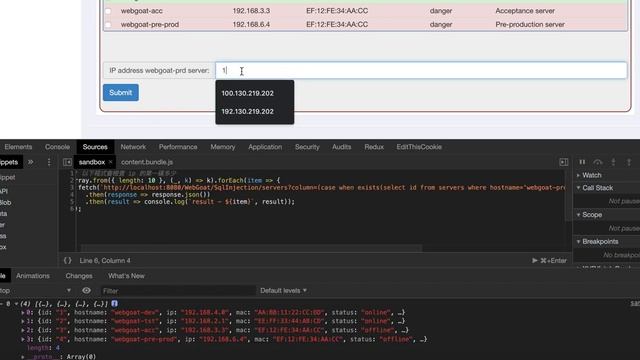Viewport: 640px width, 360px height.
Task: Expand console array item 1 webgoat-tst
Action: pyautogui.click(x=23, y=321)
